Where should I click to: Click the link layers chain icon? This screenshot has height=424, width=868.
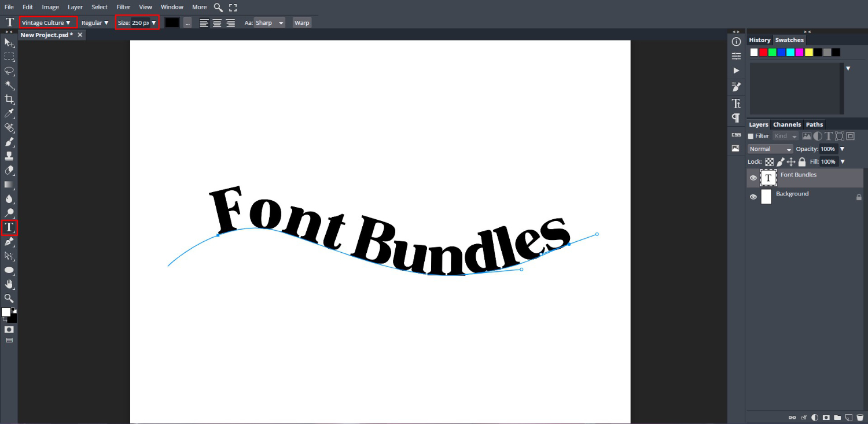792,417
